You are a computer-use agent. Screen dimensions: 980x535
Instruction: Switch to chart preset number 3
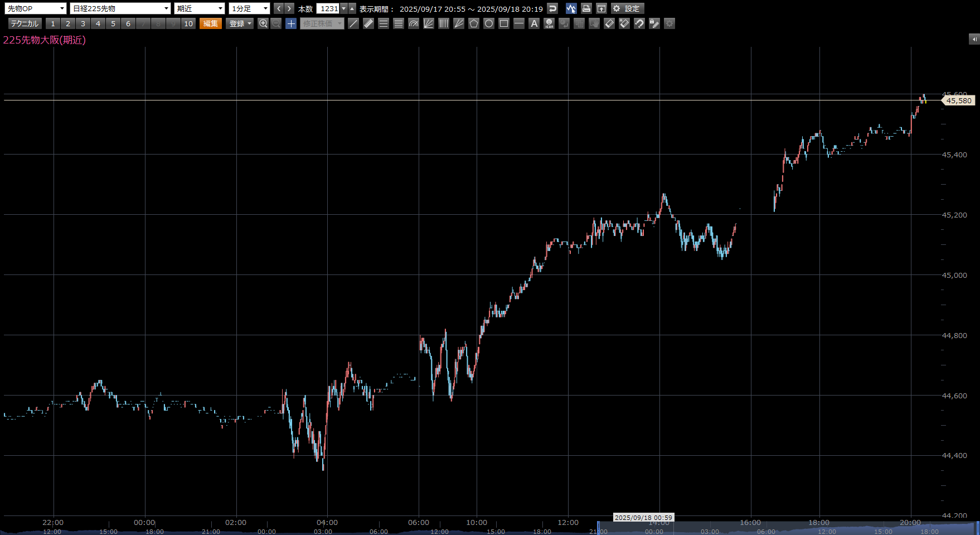(x=83, y=23)
